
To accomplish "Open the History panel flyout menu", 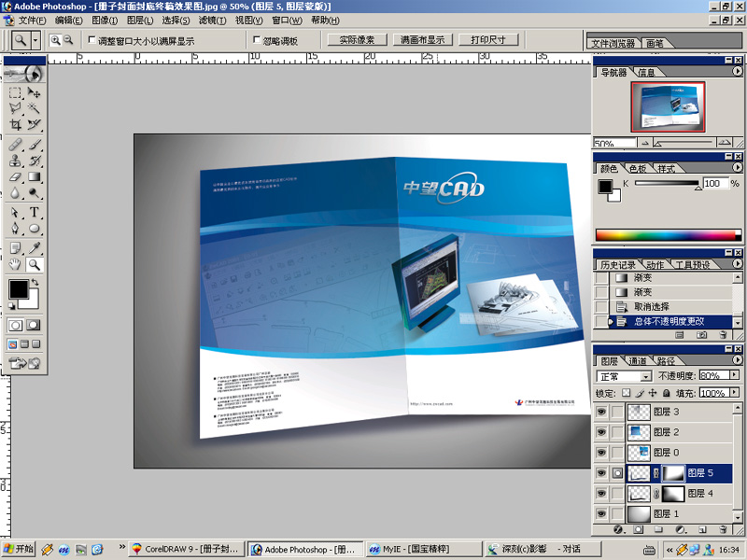I will (x=737, y=263).
